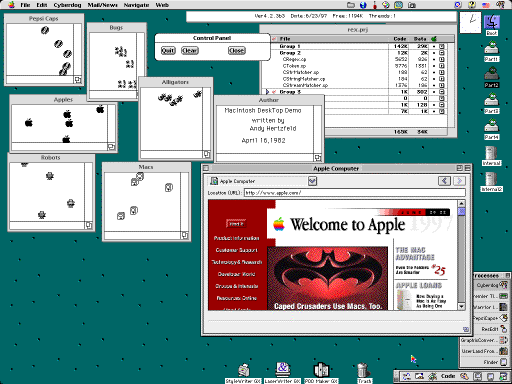Screen dimensions: 512x384
Task: Open the File menu
Action: pos(25,5)
